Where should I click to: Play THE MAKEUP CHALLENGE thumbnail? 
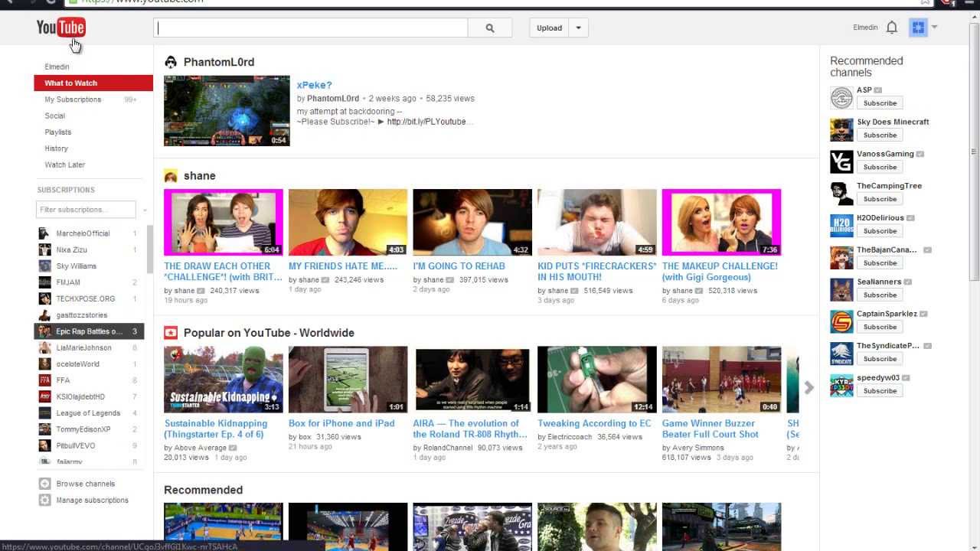point(722,222)
